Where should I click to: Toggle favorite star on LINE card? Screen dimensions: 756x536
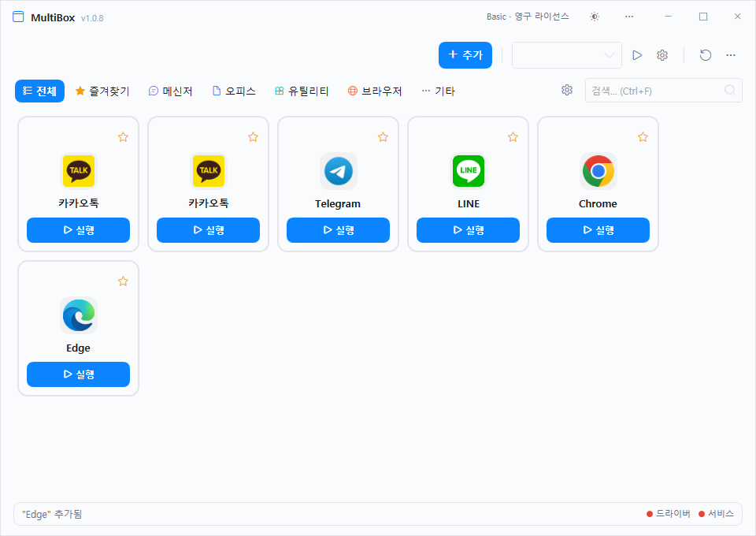[513, 137]
